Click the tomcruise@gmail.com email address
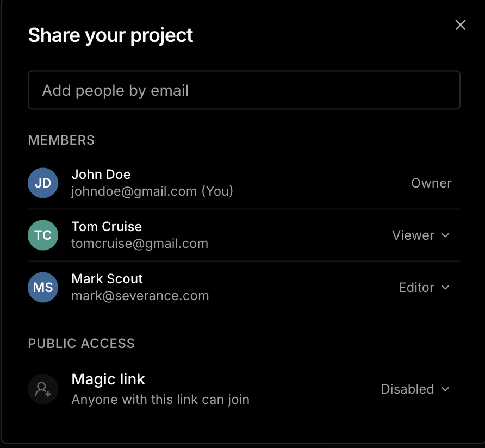The image size is (485, 448). coord(140,244)
